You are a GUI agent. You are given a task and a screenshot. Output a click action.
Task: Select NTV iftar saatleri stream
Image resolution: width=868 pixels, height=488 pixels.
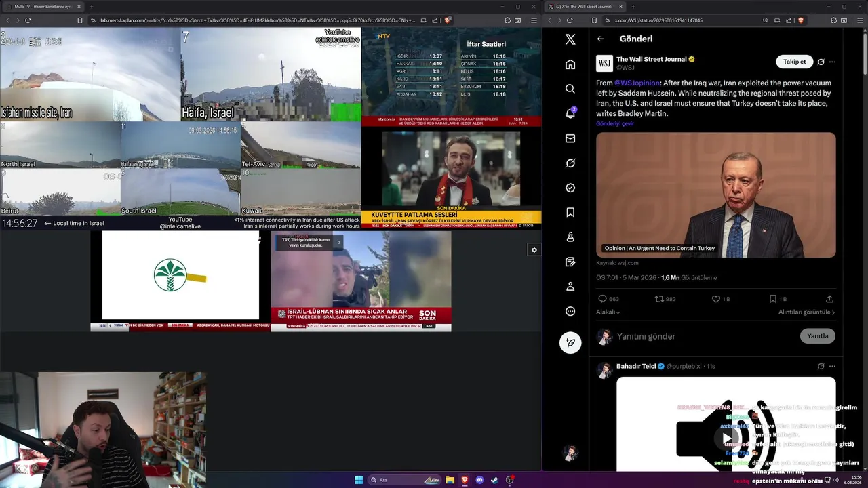451,77
